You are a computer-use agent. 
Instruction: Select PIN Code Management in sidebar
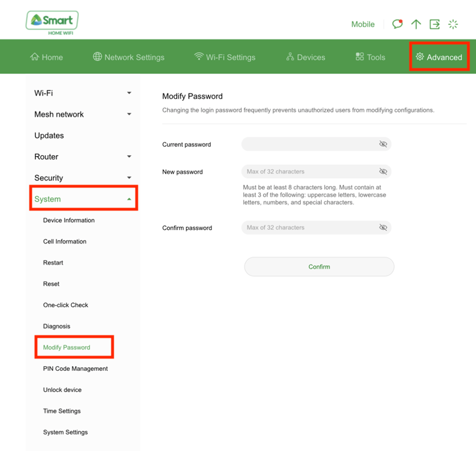coord(75,368)
